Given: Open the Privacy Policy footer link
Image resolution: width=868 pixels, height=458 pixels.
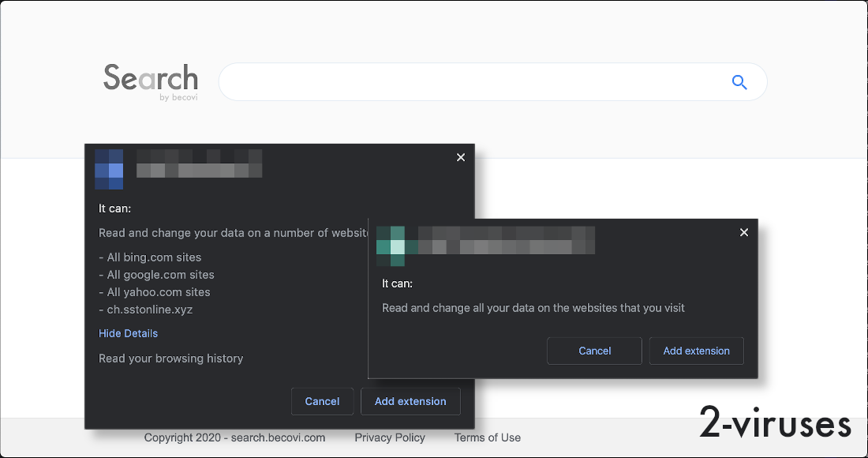Looking at the screenshot, I should click(x=390, y=437).
